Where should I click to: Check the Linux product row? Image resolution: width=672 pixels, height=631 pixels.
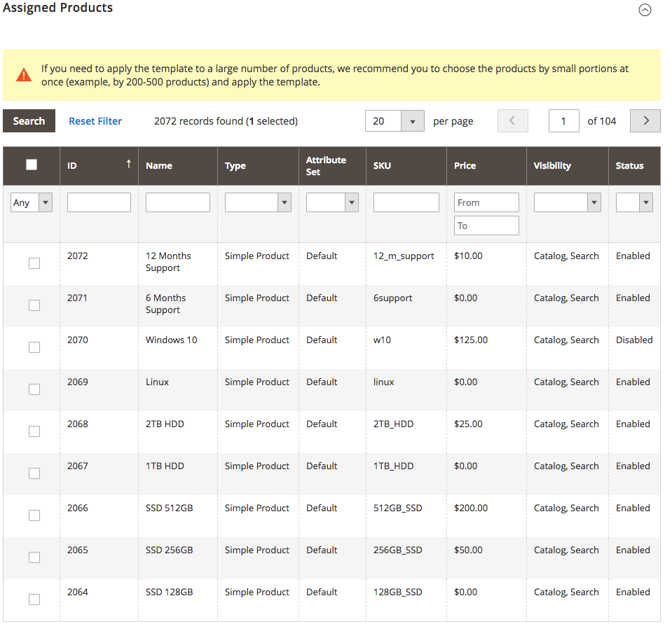[34, 389]
